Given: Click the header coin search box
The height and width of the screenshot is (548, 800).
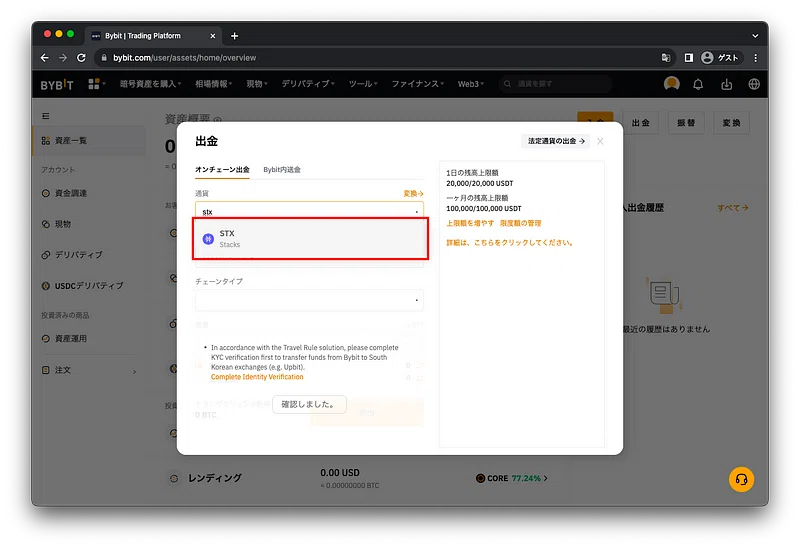Looking at the screenshot, I should [555, 84].
